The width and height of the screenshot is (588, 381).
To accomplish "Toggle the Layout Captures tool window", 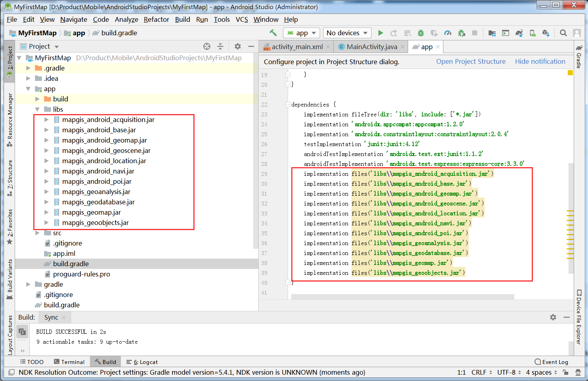I will [x=10, y=335].
